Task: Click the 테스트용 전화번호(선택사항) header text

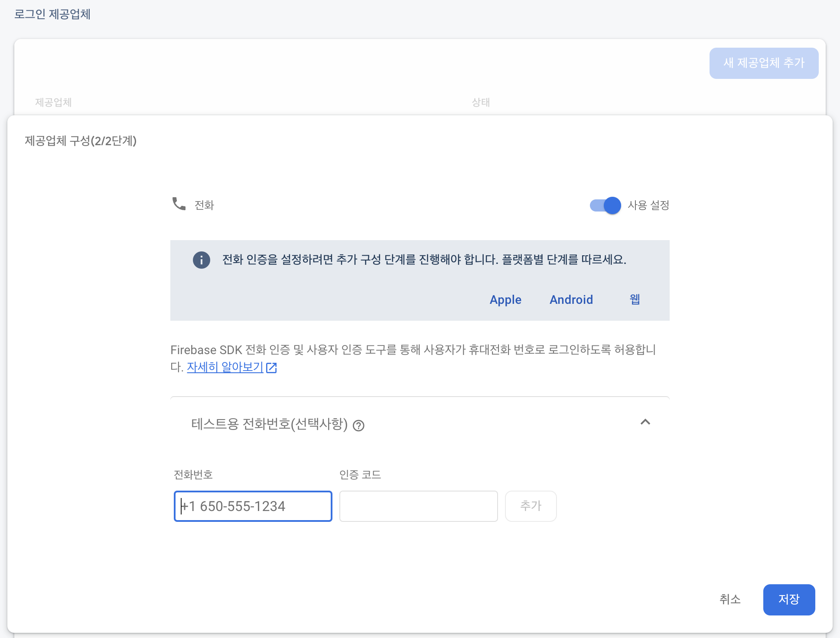Action: click(269, 424)
